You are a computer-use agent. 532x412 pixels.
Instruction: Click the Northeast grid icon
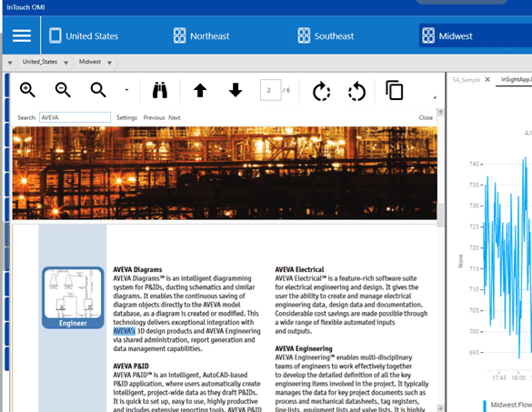point(179,35)
